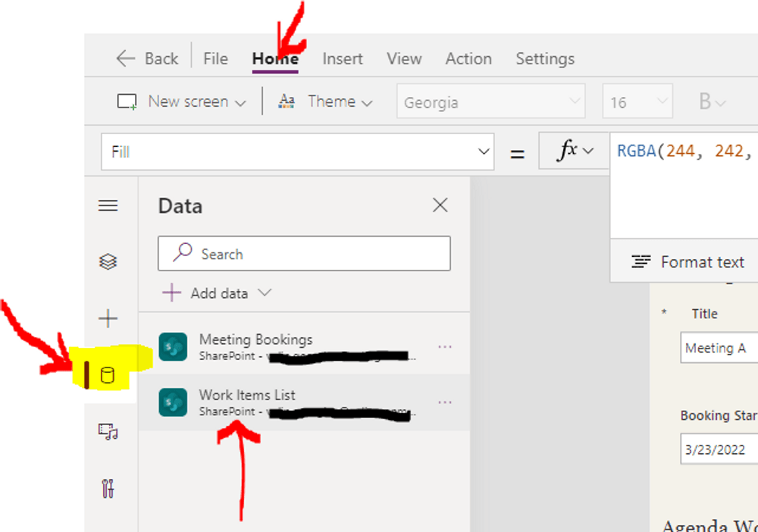Open the Tree view panel
This screenshot has height=532, width=758.
click(x=108, y=261)
